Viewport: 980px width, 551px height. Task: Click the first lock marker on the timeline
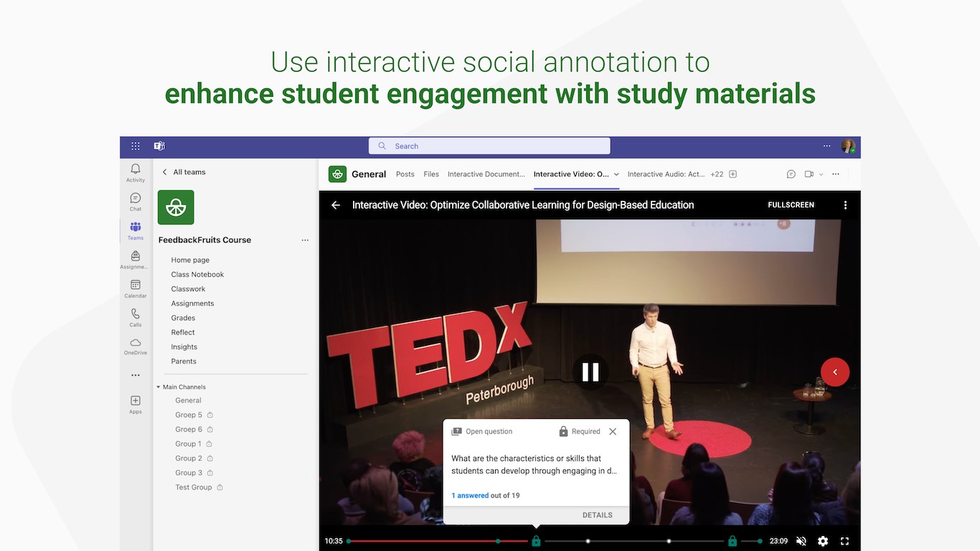tap(536, 541)
